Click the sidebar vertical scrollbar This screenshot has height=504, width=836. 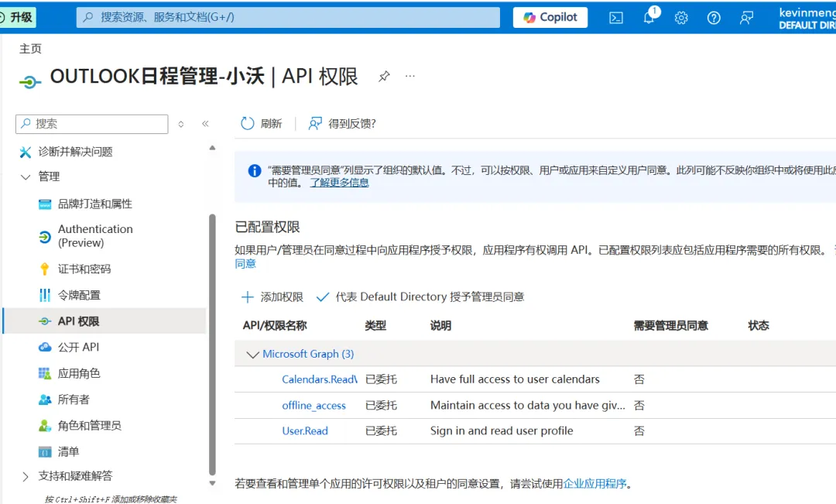pyautogui.click(x=212, y=344)
